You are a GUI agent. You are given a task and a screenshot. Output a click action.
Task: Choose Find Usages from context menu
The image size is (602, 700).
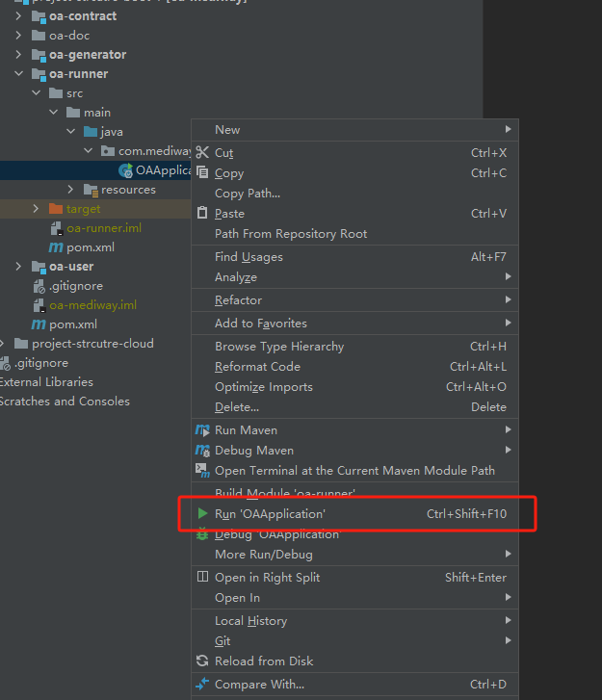(249, 257)
